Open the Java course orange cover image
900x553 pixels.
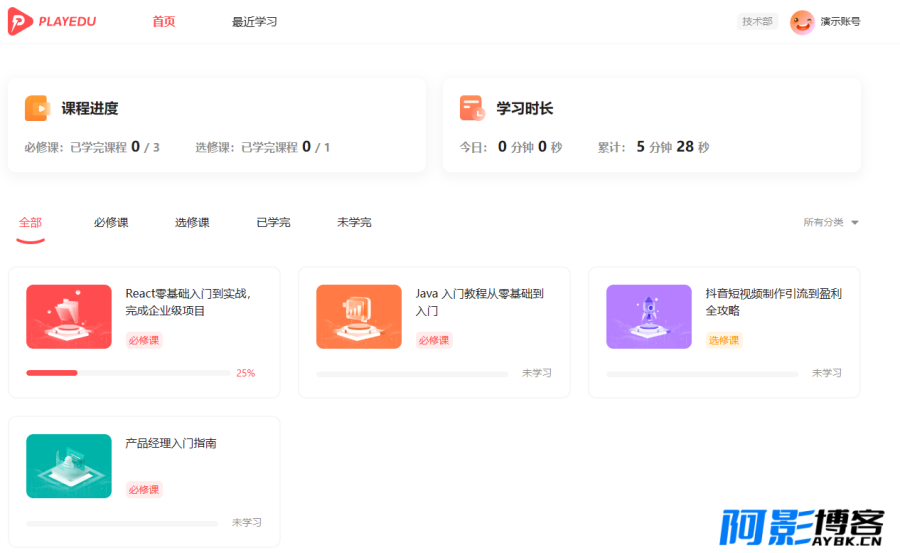point(359,316)
